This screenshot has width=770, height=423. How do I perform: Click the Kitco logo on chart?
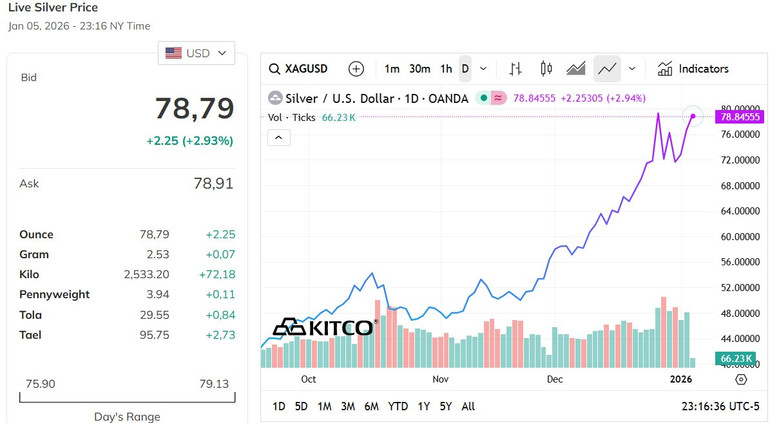click(x=323, y=327)
